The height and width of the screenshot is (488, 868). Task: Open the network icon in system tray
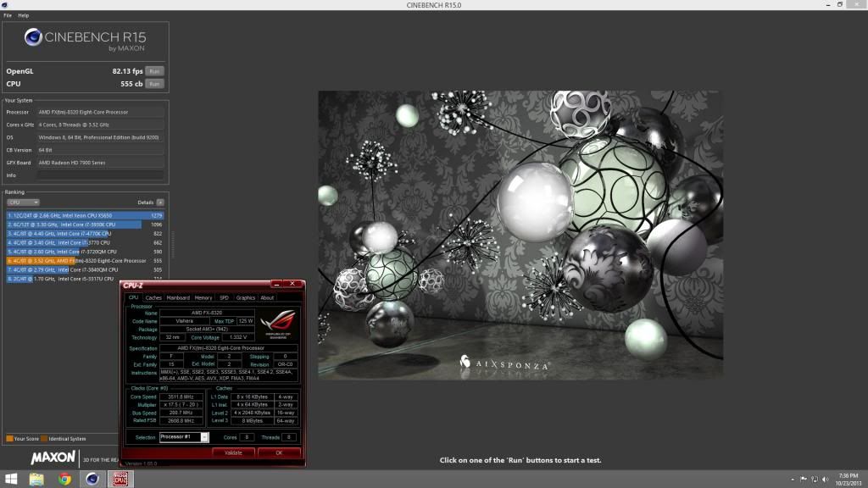click(x=815, y=480)
